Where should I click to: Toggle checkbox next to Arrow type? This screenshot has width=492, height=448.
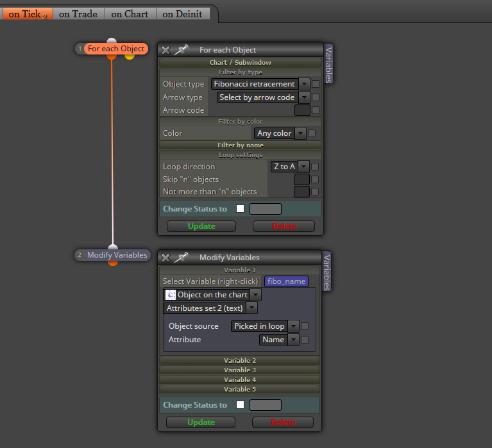coord(316,97)
